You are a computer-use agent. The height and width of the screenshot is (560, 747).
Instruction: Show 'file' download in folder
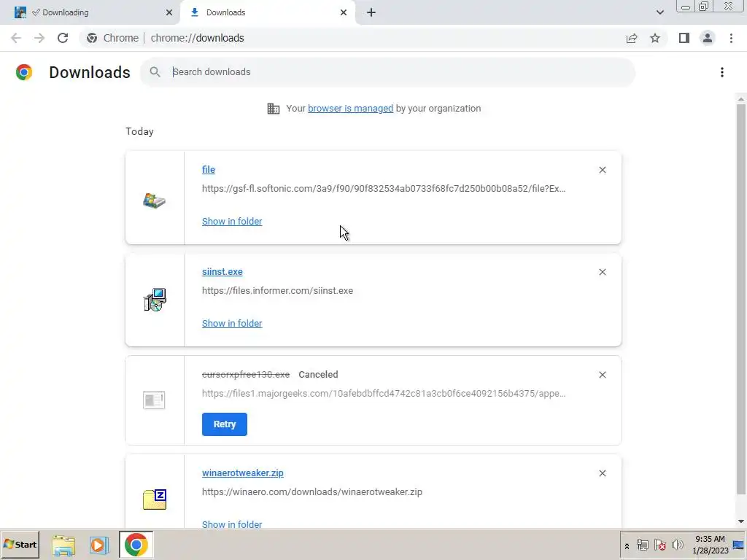click(232, 222)
